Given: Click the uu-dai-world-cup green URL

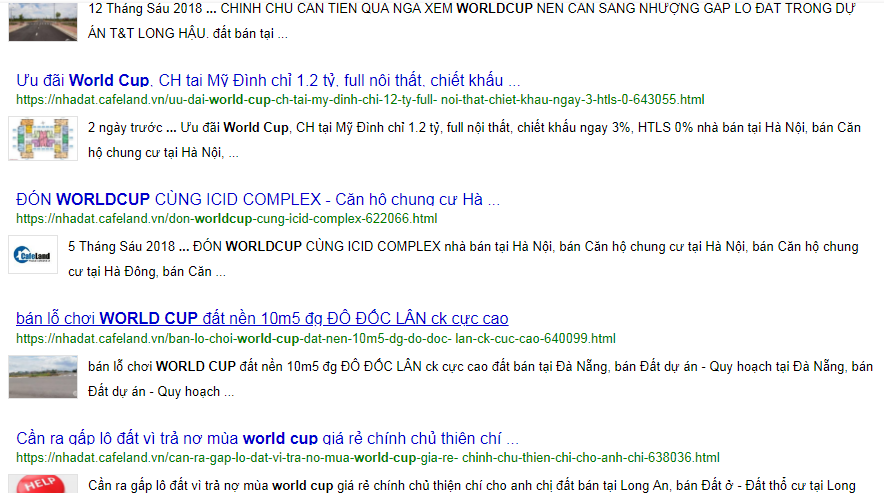Looking at the screenshot, I should (360, 100).
